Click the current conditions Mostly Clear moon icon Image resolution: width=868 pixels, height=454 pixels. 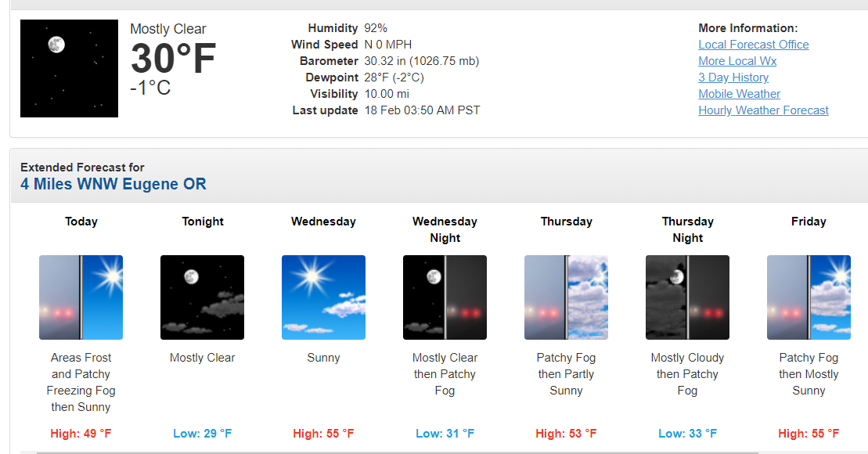pyautogui.click(x=69, y=69)
